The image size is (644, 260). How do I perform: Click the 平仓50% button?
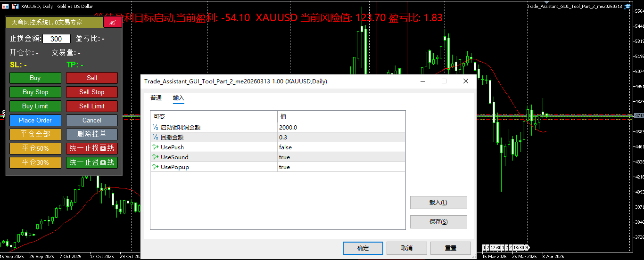point(35,148)
